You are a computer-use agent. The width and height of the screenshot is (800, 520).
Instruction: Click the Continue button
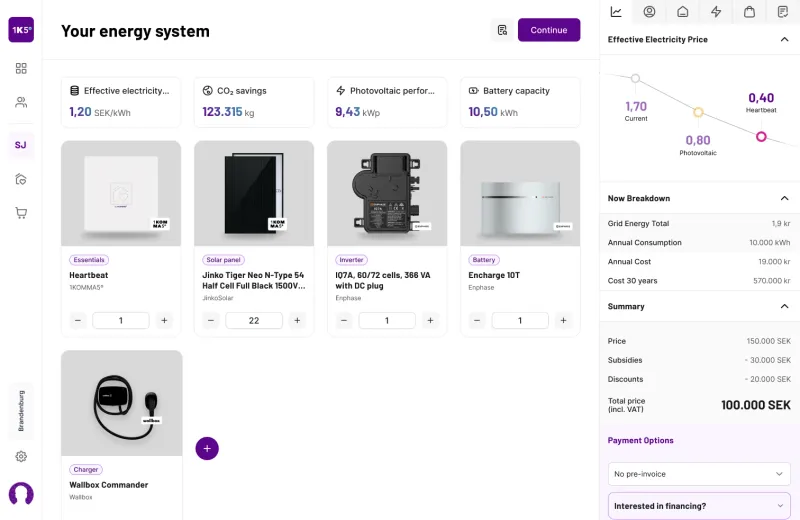tap(549, 30)
